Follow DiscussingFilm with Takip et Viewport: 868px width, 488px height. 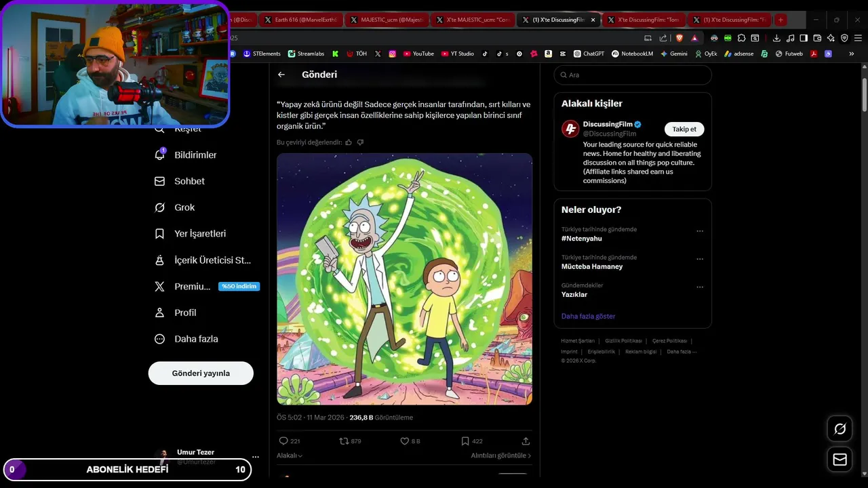[x=684, y=129]
